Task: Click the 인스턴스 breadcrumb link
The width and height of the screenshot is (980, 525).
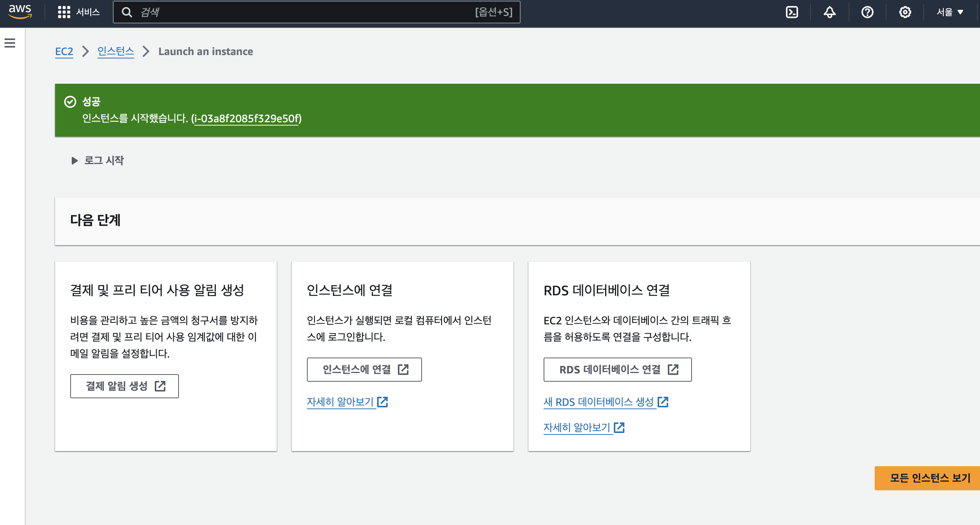Action: coord(116,51)
